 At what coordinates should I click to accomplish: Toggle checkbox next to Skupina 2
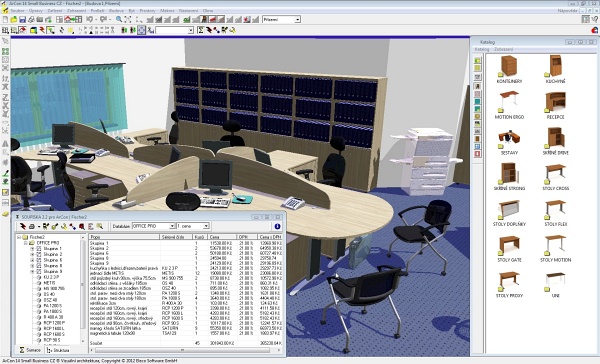point(39,254)
